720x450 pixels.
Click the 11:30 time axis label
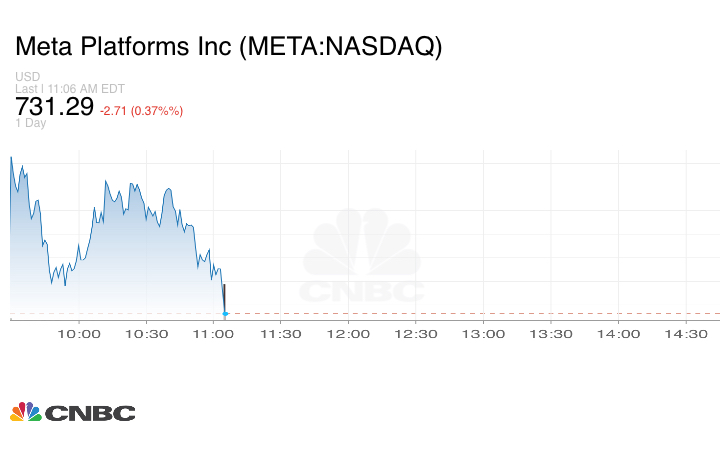pyautogui.click(x=284, y=334)
